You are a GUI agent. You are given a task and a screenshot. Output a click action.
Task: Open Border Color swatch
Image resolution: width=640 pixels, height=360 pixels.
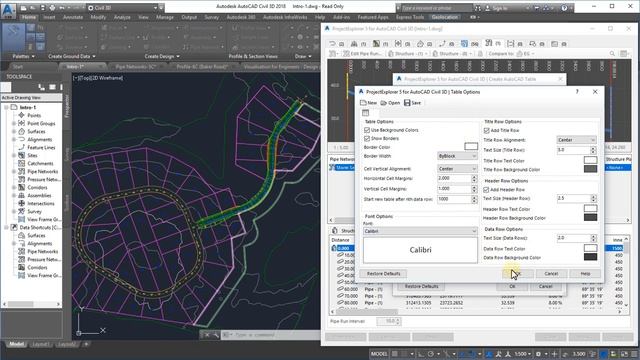point(471,146)
